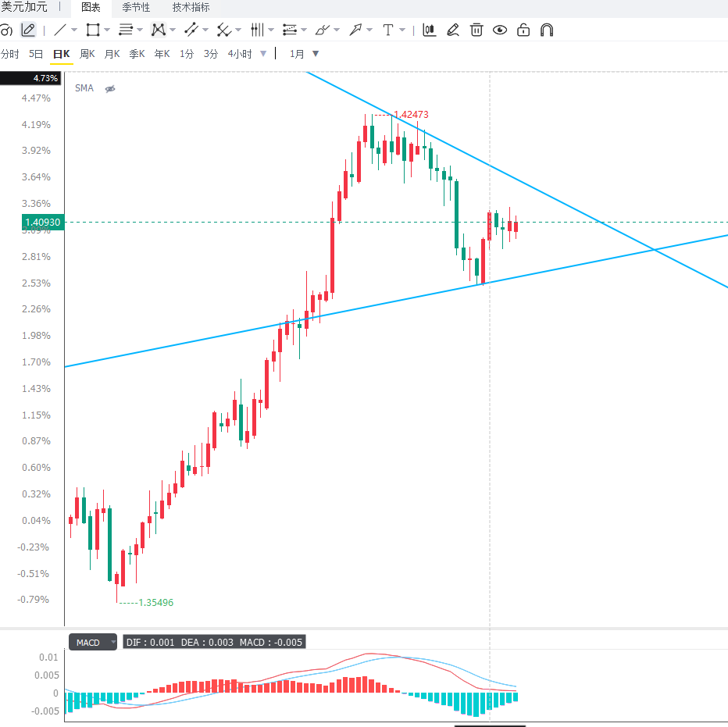Toggle the lock drawings icon
Viewport: 728px width, 727px height.
pos(523,30)
